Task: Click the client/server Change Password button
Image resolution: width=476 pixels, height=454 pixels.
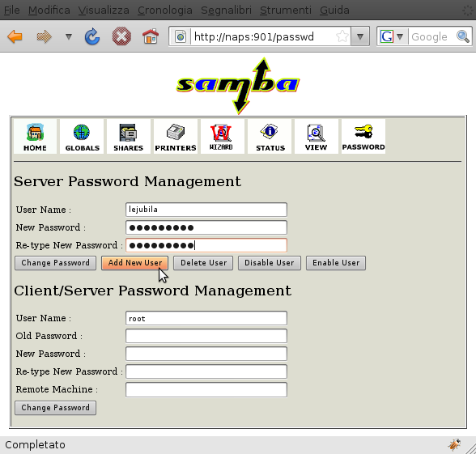Action: (x=55, y=408)
